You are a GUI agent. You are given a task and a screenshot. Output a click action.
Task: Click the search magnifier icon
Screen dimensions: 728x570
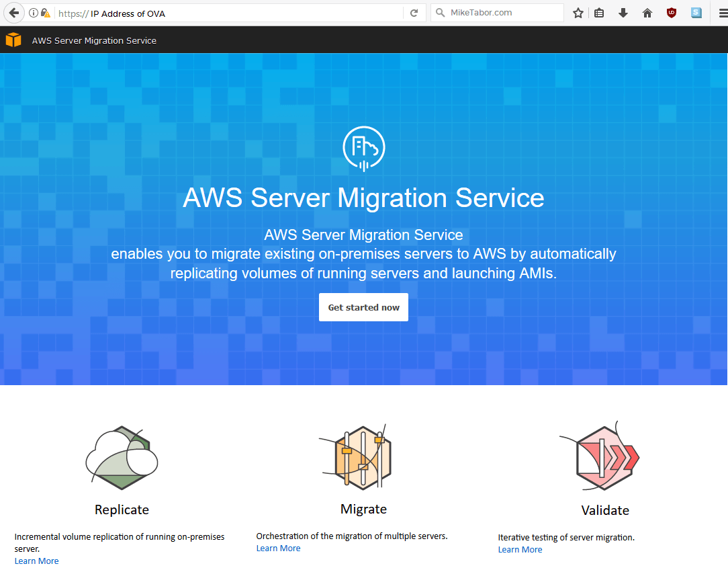pyautogui.click(x=440, y=13)
